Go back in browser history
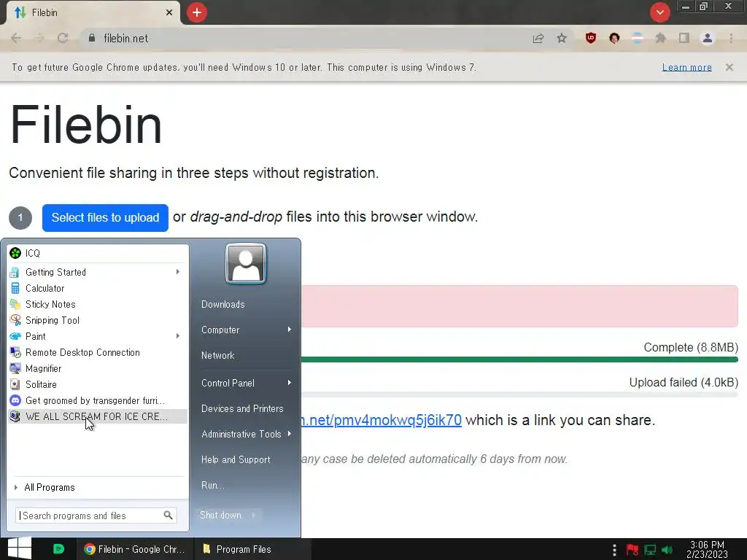Image resolution: width=747 pixels, height=560 pixels. [x=16, y=38]
